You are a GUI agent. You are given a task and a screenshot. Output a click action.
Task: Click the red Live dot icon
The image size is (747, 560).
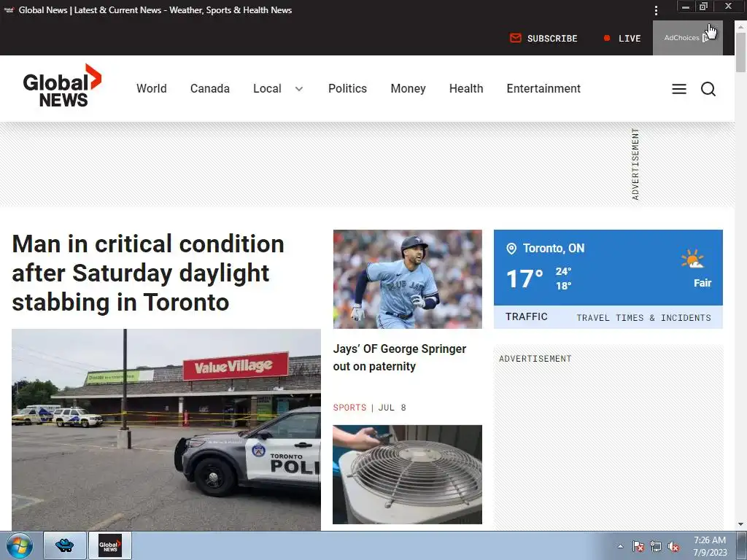click(x=606, y=38)
